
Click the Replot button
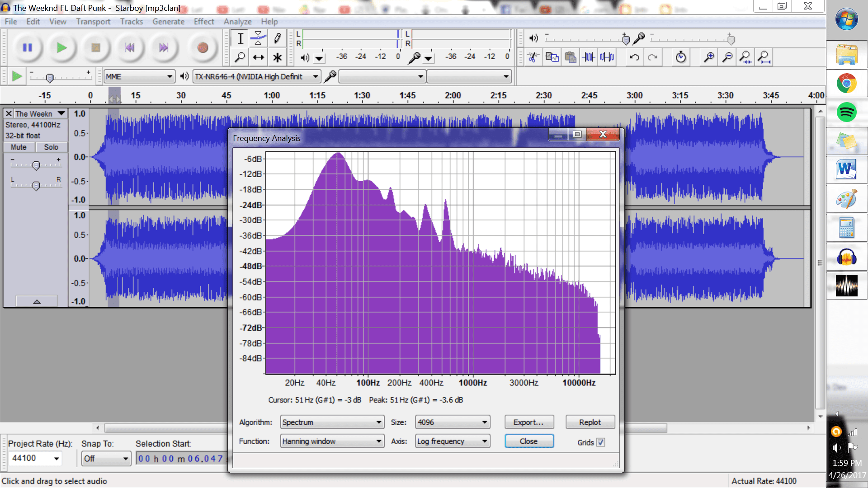590,422
